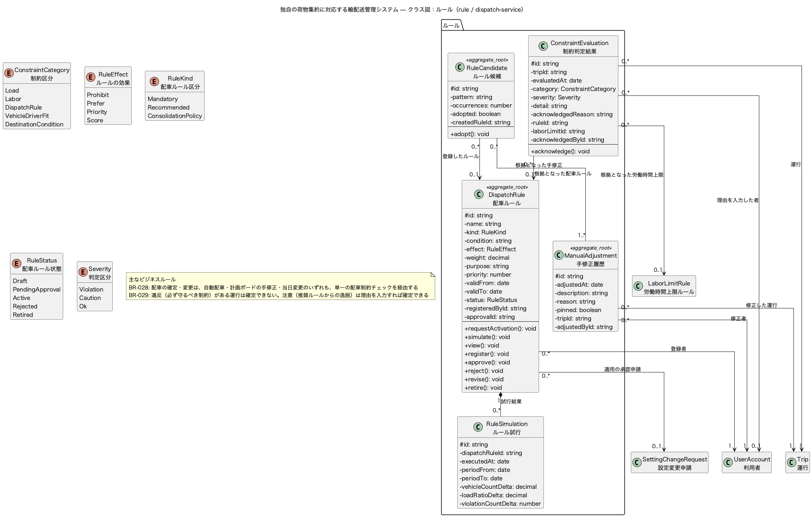Click the C icon of ConstraintEvaluation class
Screen dimensions: 812x517
click(x=543, y=46)
